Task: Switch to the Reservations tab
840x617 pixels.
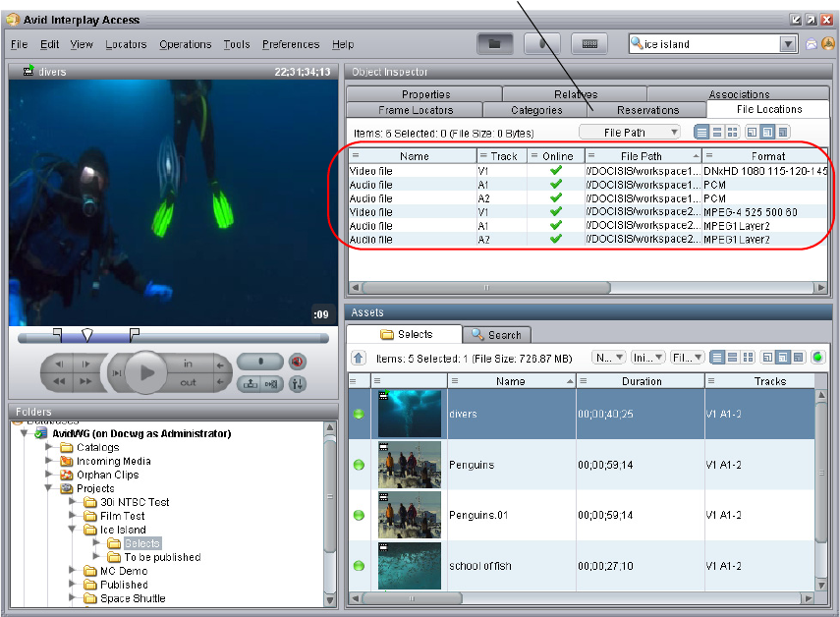Action: pos(647,110)
